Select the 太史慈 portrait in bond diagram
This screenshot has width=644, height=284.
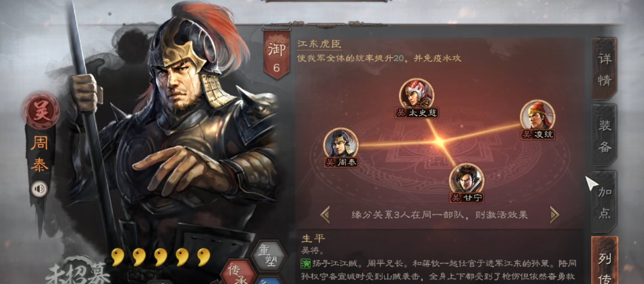417,94
